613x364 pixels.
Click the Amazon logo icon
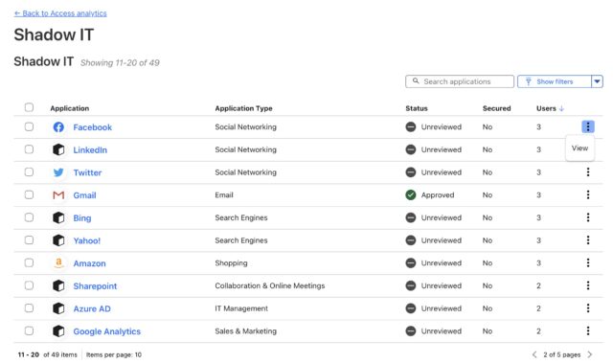click(58, 263)
